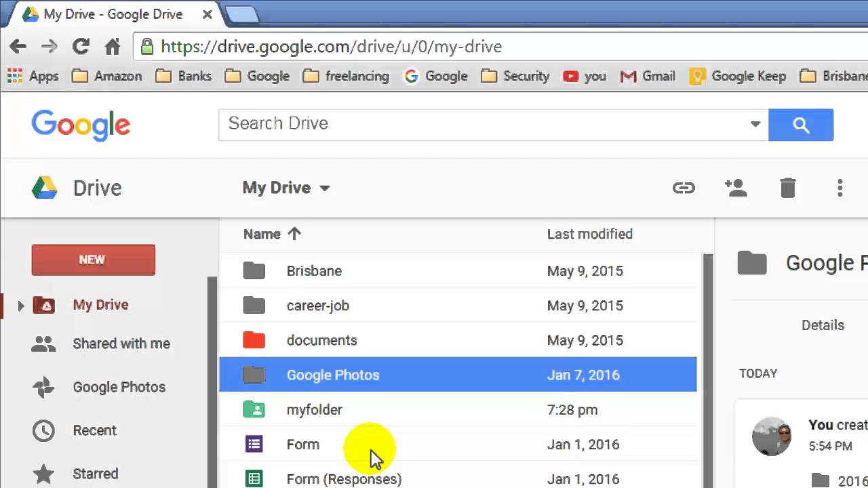868x488 pixels.
Task: Open sharing by clicking add people icon
Action: (736, 188)
